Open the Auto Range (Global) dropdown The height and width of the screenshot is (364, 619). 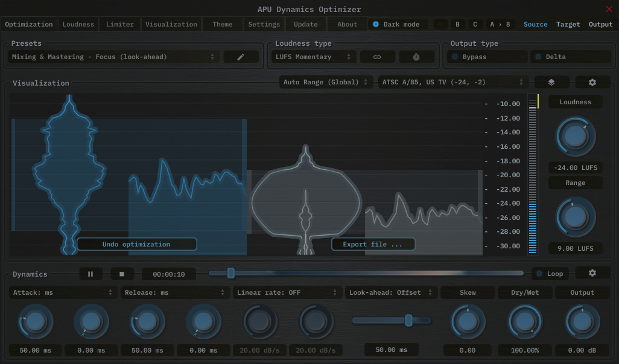click(325, 81)
